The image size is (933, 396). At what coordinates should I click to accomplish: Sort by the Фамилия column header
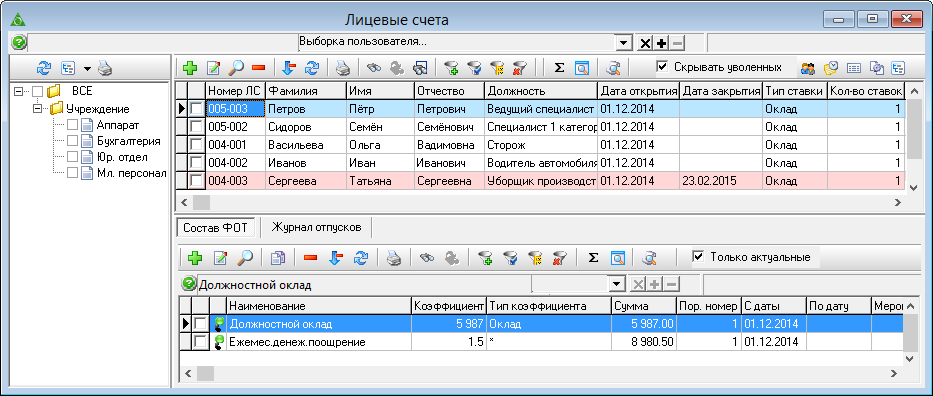click(x=306, y=91)
